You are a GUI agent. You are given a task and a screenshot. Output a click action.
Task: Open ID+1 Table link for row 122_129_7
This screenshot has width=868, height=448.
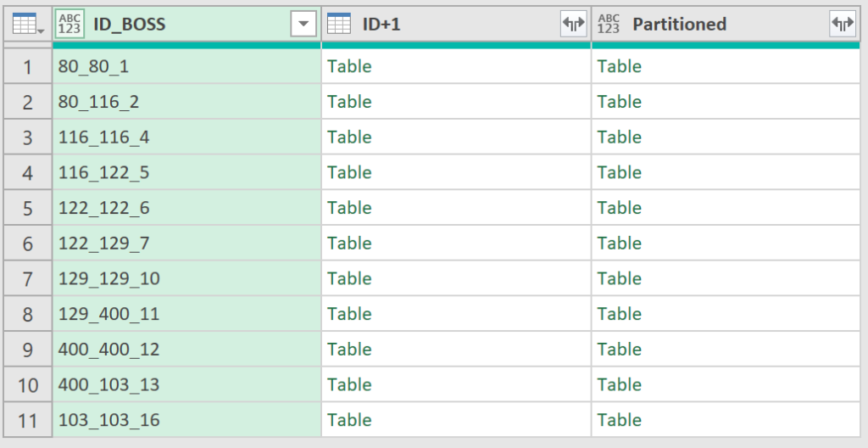[349, 244]
